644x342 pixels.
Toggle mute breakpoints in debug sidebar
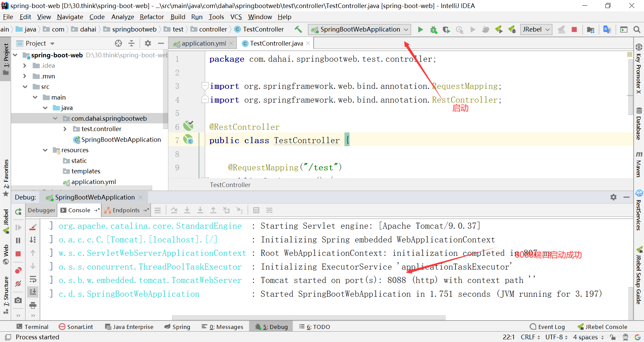18,284
